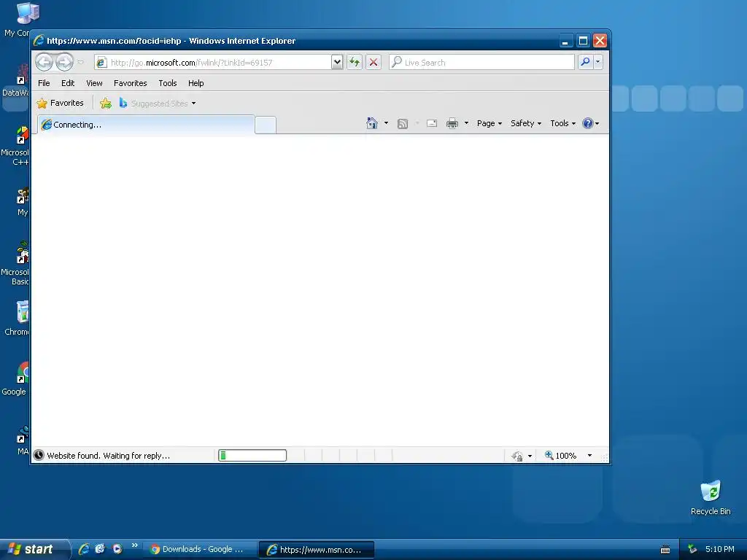Click the Read Mail icon

click(432, 123)
